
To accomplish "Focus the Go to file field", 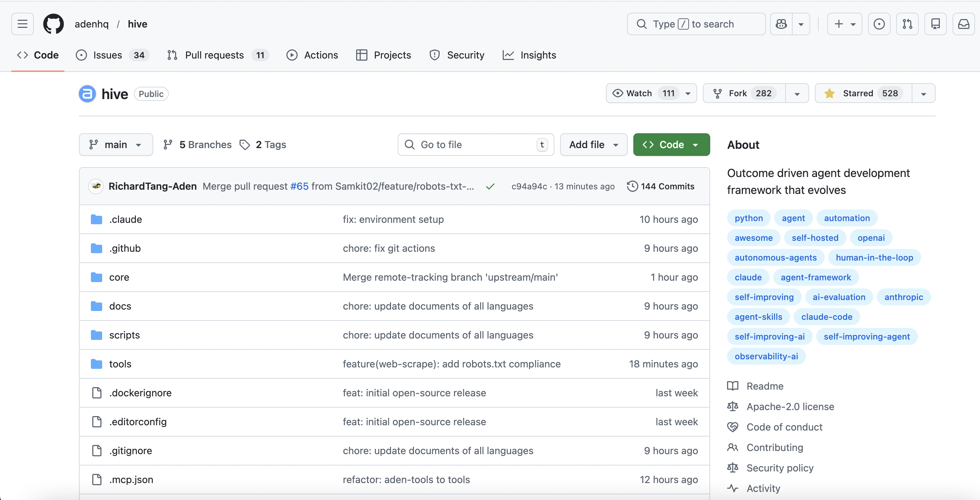I will 472,145.
